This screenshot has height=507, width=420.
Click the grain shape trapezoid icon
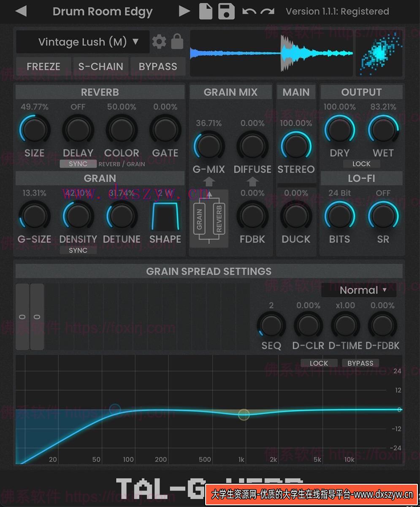click(165, 216)
